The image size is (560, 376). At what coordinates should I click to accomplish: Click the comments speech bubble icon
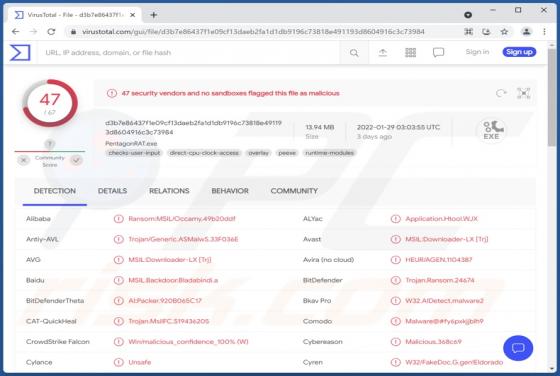(x=438, y=52)
